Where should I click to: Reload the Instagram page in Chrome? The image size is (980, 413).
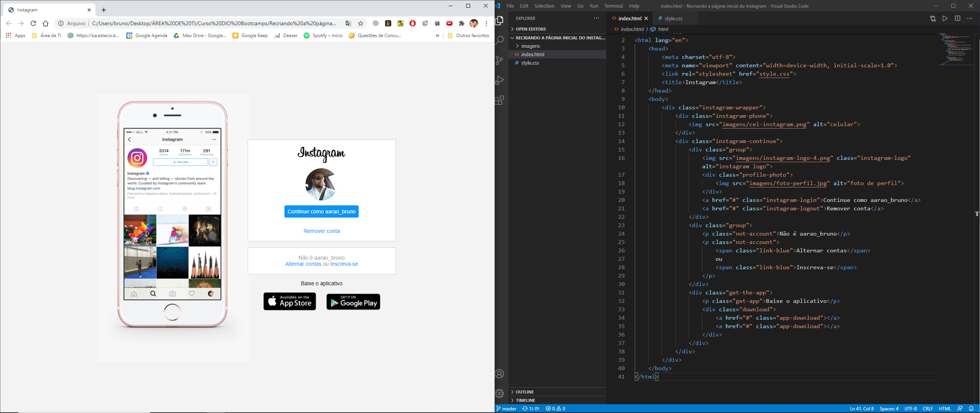pyautogui.click(x=34, y=23)
